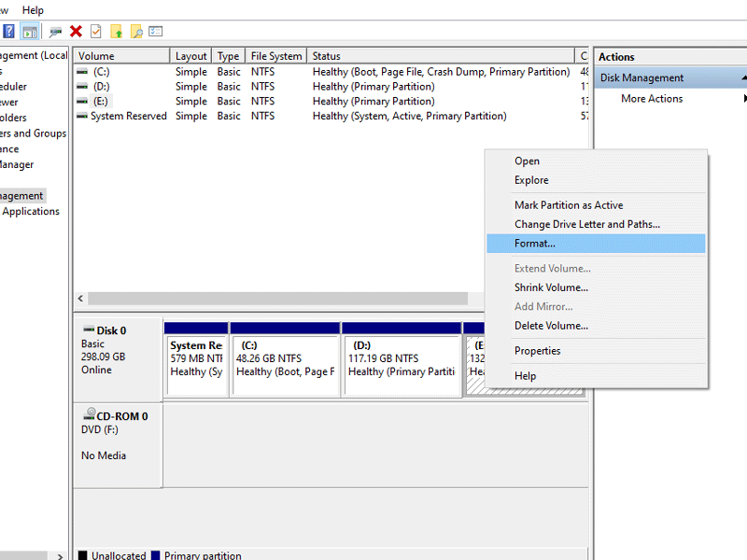Click the More Actions button
Viewport: 747px width, 560px height.
click(x=652, y=98)
